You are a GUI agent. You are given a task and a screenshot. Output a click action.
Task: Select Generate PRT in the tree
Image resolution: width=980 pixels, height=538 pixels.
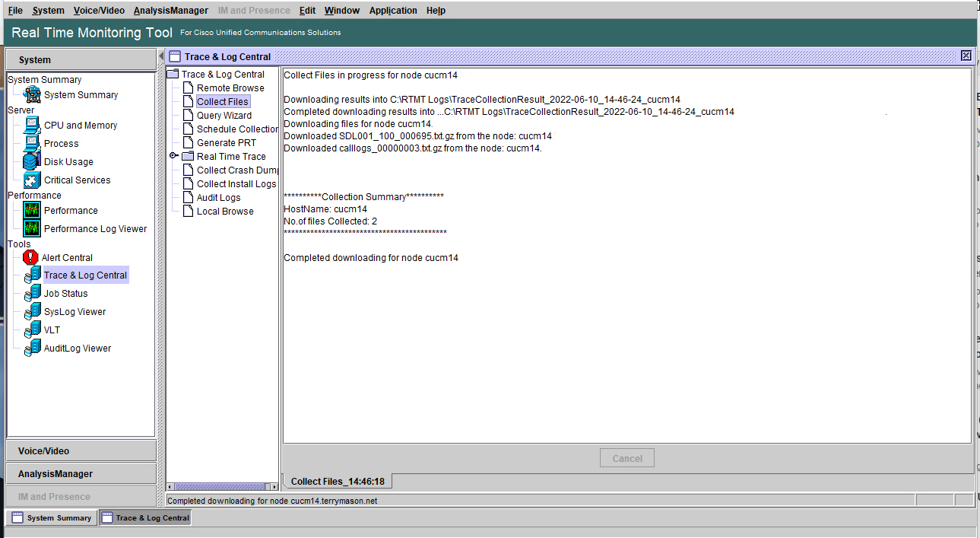pyautogui.click(x=227, y=143)
